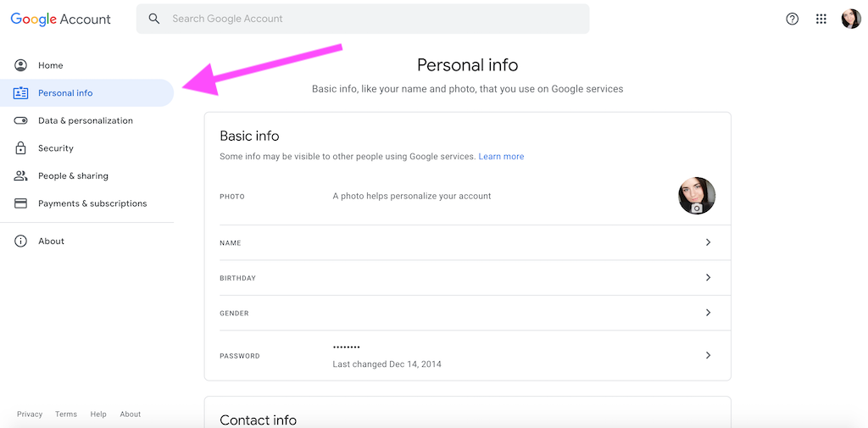Click the Security padlock icon
The height and width of the screenshot is (428, 868).
pyautogui.click(x=20, y=148)
